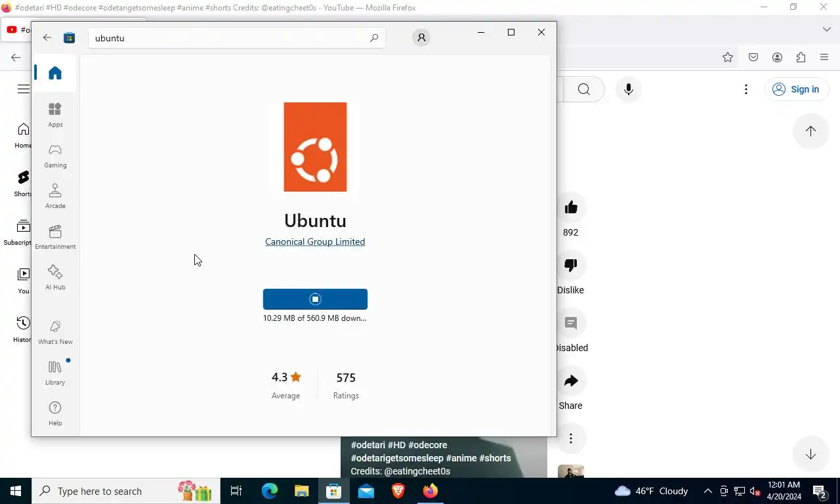Bookmark this page with Firefox star icon
Image resolution: width=840 pixels, height=504 pixels.
728,58
